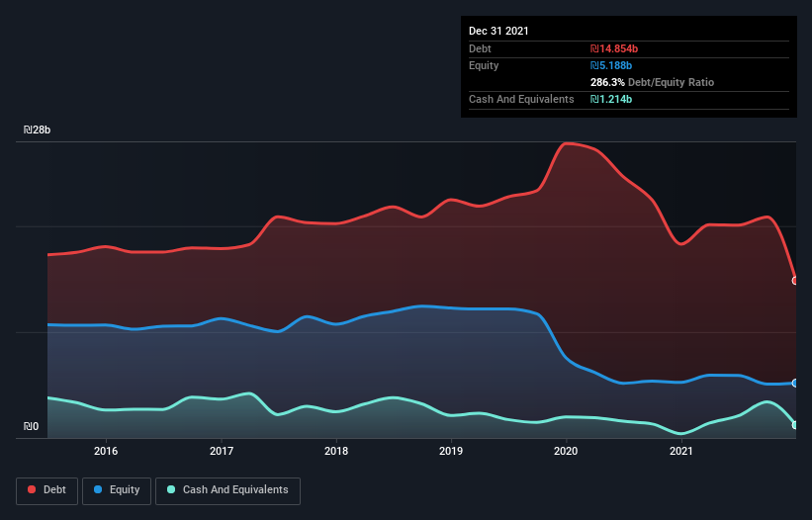Select the Debt data point marker at Dec 2021
812x520 pixels.
point(795,281)
